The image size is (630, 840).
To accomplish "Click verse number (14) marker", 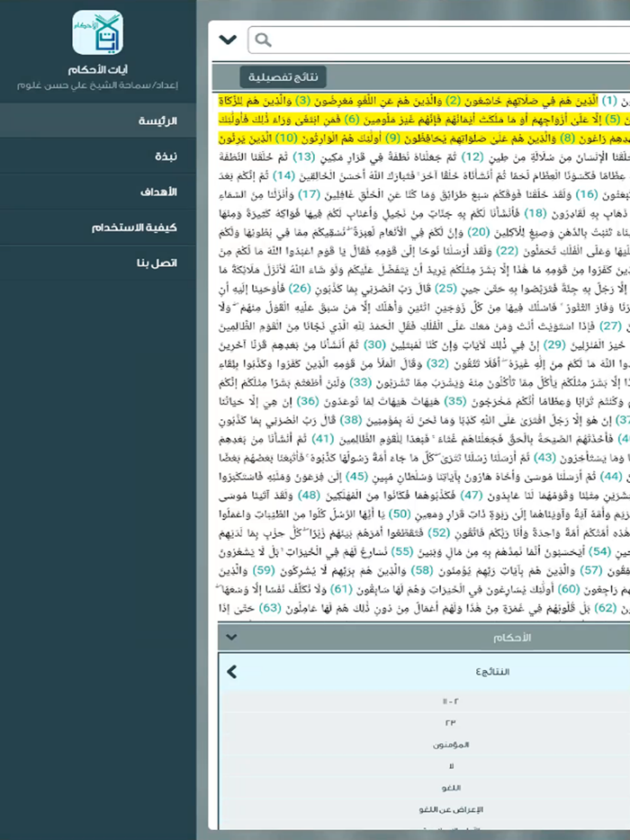I will pyautogui.click(x=284, y=175).
